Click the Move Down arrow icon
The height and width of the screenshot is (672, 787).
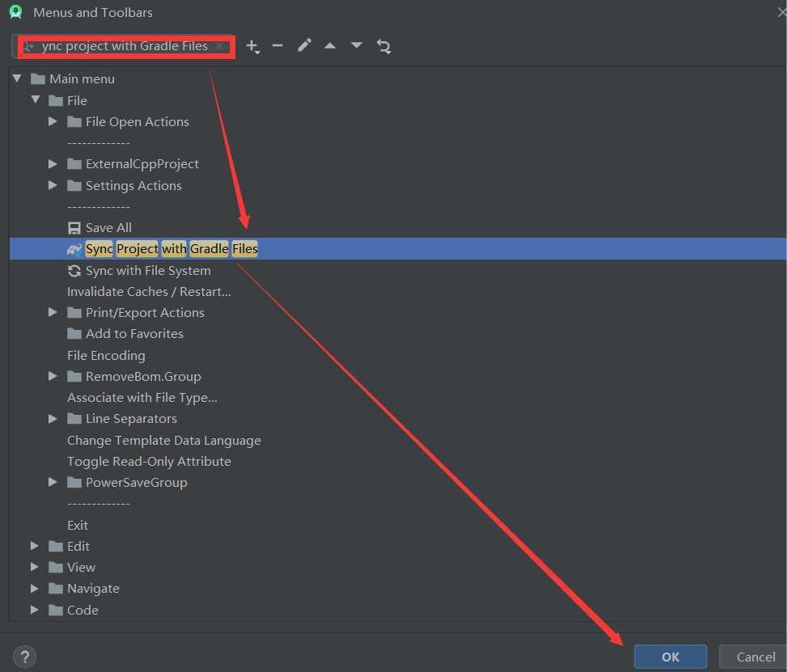click(357, 45)
